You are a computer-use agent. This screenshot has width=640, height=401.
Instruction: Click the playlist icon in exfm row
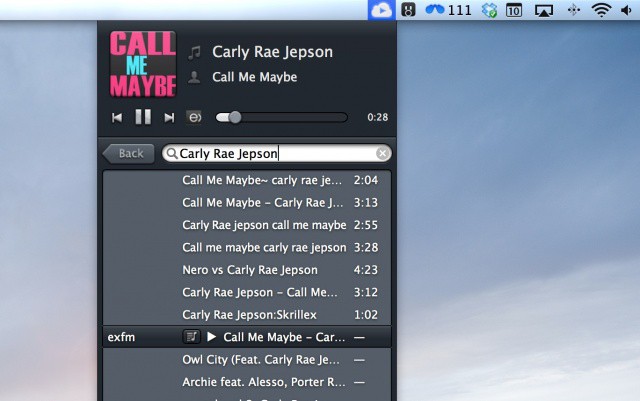[191, 337]
